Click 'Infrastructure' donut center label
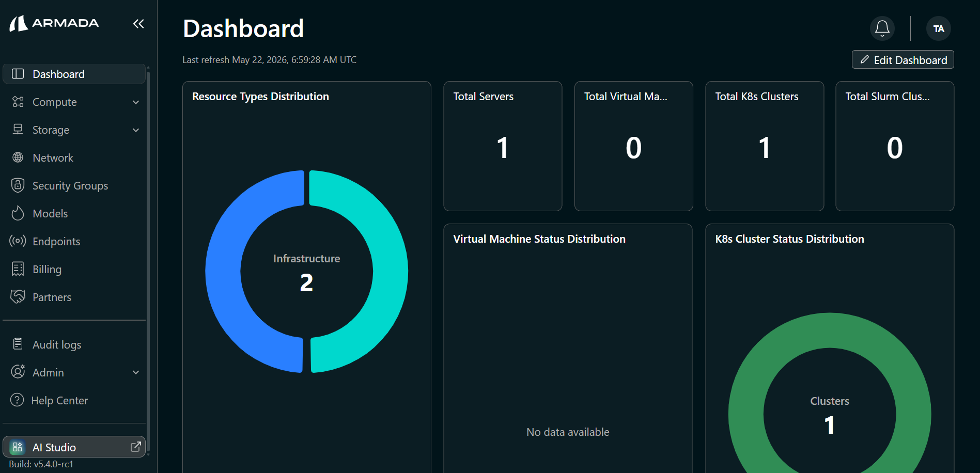This screenshot has height=473, width=980. [307, 259]
